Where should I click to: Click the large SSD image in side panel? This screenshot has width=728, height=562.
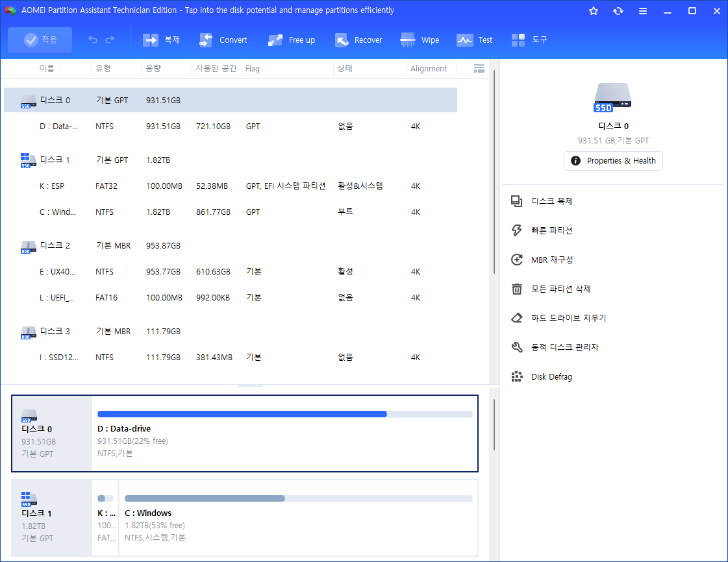coord(612,97)
